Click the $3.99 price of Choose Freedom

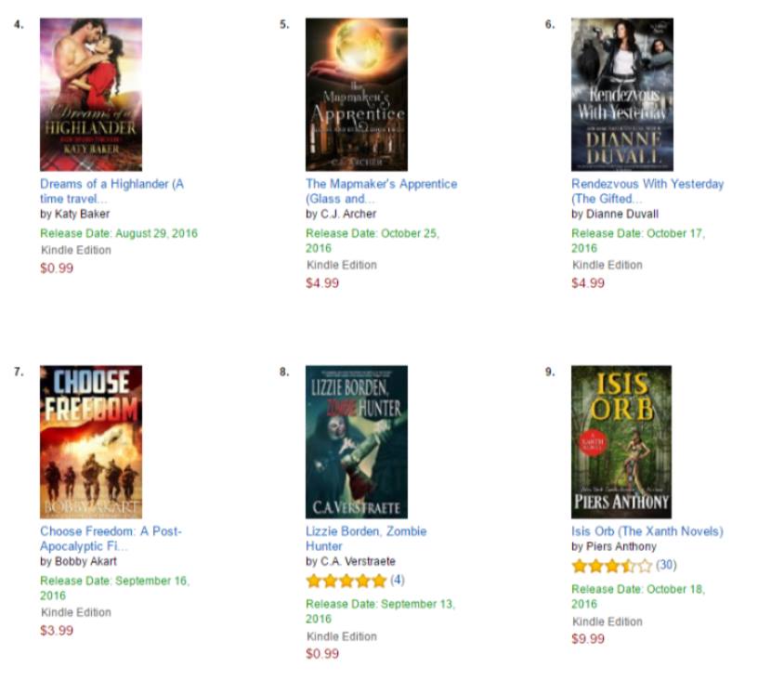57,630
